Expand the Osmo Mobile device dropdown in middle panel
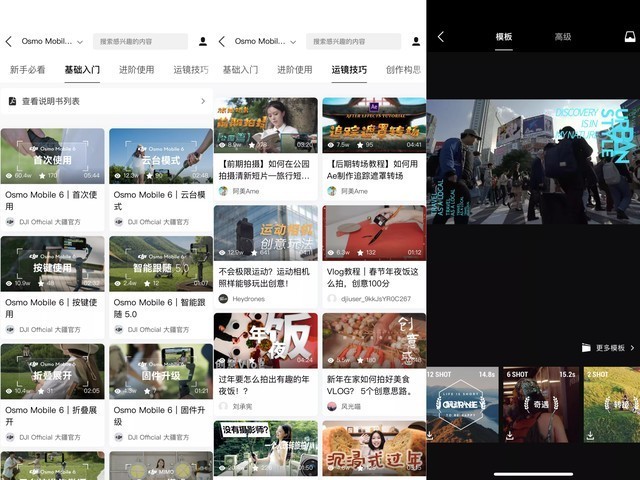 tap(293, 42)
